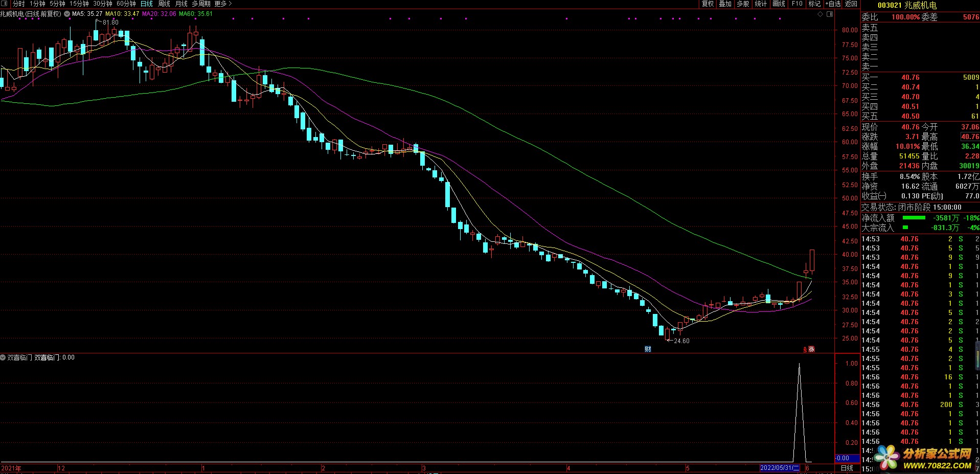Click the 买一 bid price 40.76
The image size is (980, 474).
pos(910,77)
